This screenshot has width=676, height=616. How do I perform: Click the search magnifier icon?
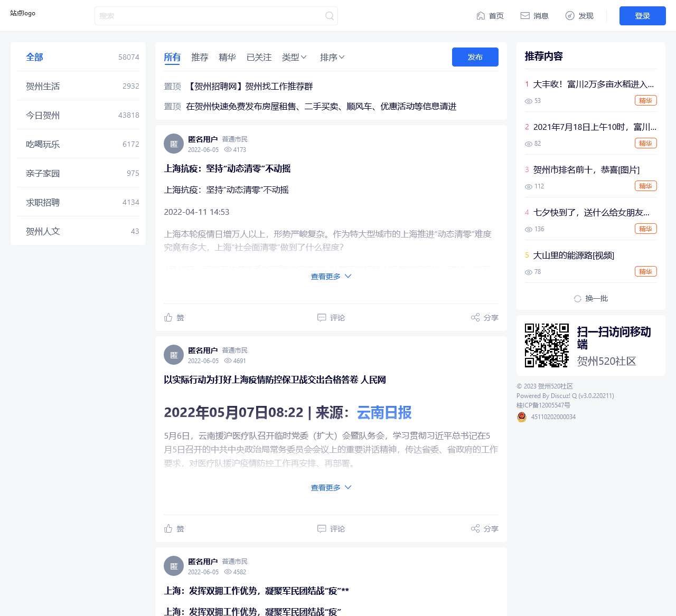[330, 16]
